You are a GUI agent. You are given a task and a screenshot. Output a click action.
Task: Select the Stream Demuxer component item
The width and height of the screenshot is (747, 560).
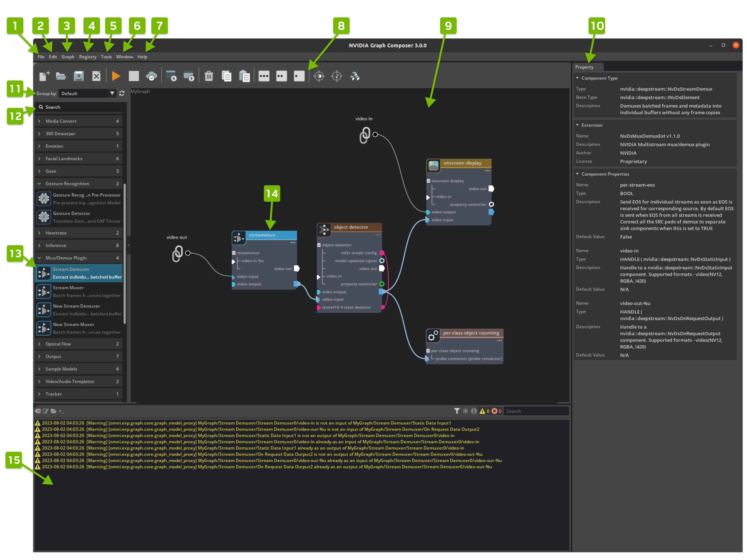(x=79, y=273)
